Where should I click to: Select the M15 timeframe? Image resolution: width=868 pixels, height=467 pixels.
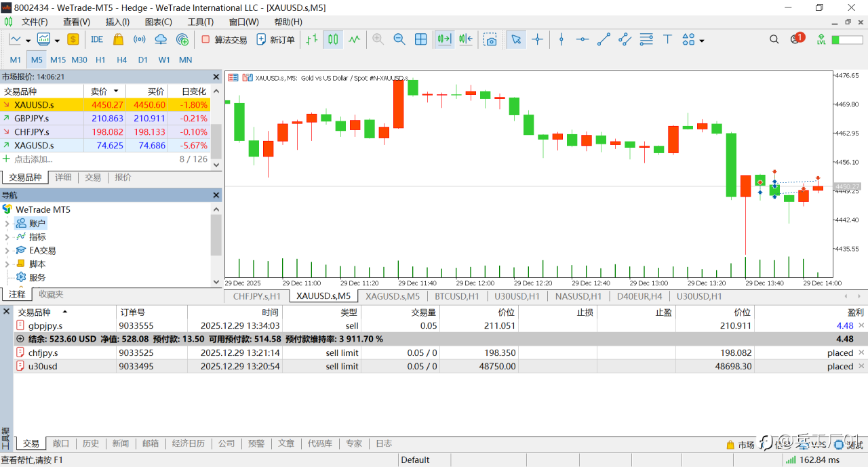58,60
